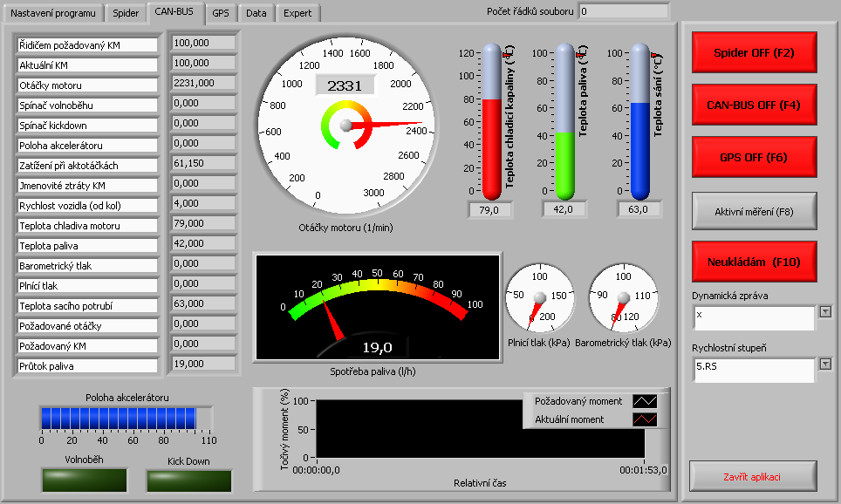
Task: Click the Točivý moment chart plot area
Action: [480, 428]
